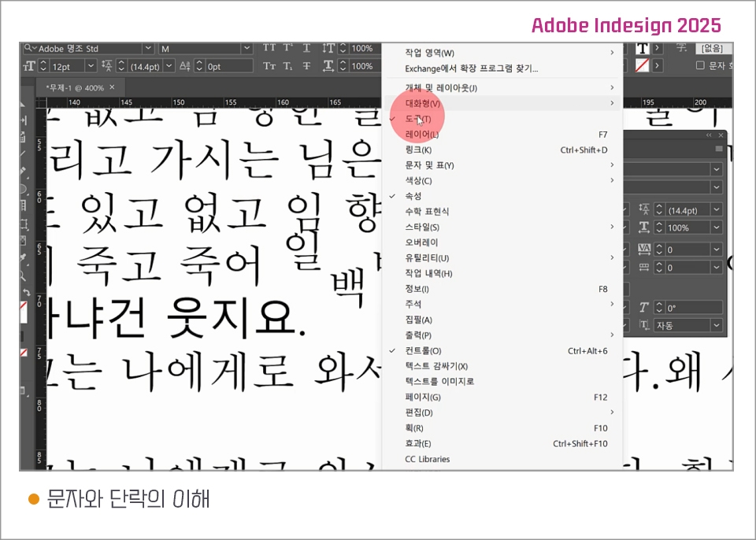Screen dimensions: 756x540
Task: Select the Line tool in toolbox
Action: click(23, 154)
